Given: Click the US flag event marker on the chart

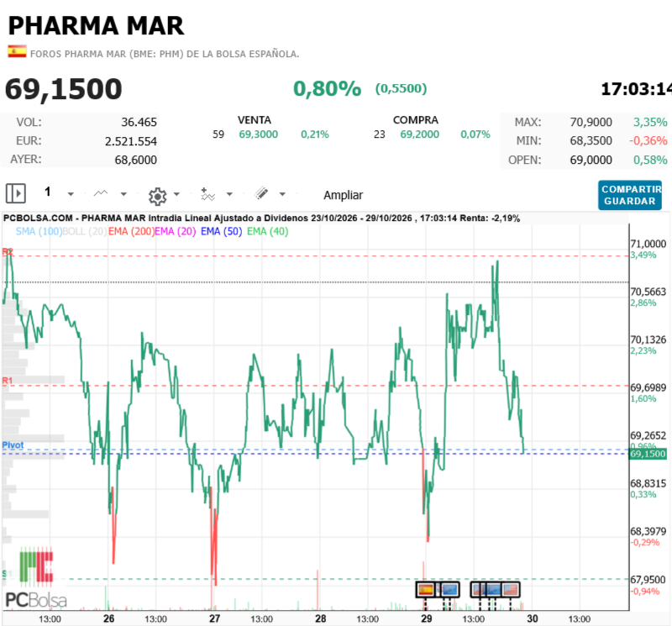Looking at the screenshot, I should (x=510, y=590).
